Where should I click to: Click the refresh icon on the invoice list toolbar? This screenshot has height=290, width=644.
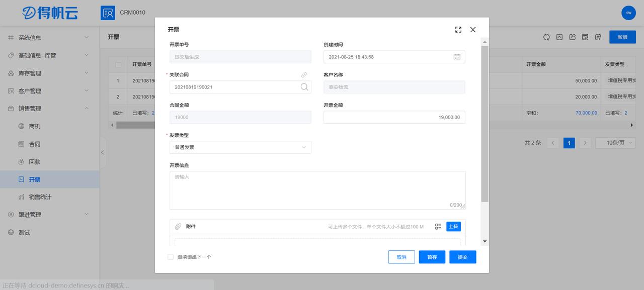[x=546, y=37]
